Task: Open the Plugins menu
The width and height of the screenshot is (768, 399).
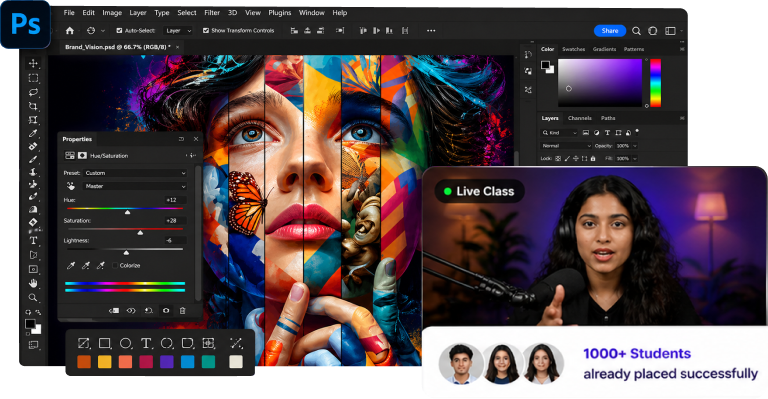Action: pyautogui.click(x=280, y=13)
